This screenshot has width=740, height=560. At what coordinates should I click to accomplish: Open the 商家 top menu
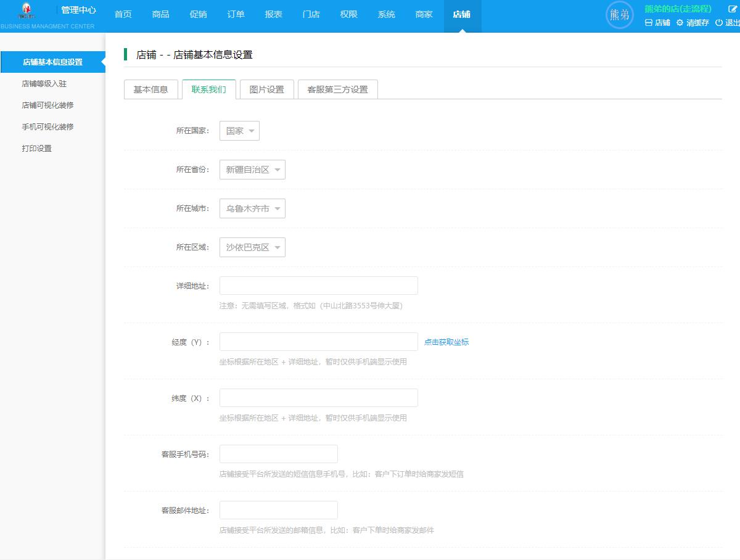click(x=424, y=14)
